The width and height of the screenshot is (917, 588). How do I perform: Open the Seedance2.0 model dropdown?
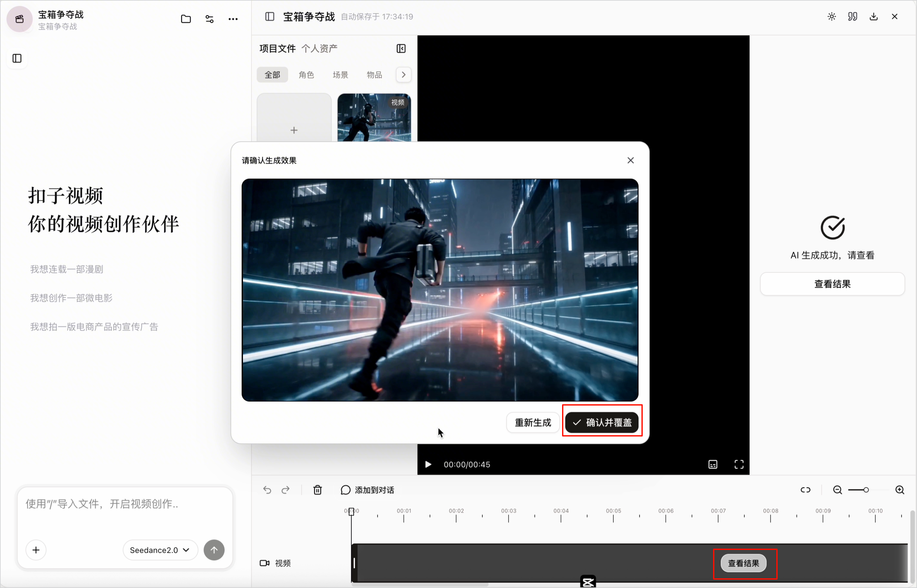[160, 550]
